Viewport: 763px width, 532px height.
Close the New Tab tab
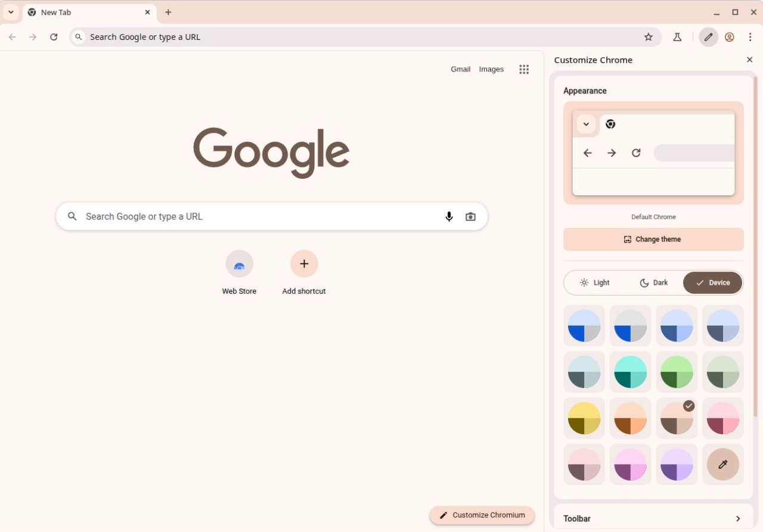point(147,12)
